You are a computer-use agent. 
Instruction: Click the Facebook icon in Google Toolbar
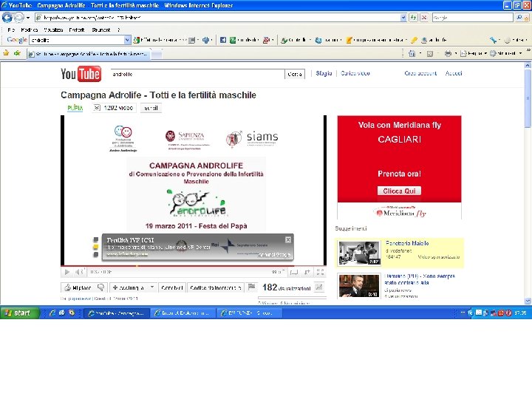(223, 40)
